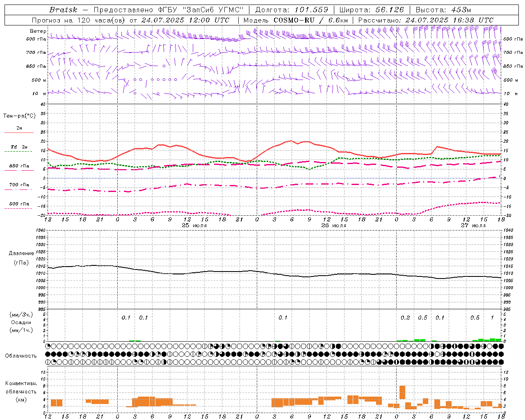Select the Конвективн. chart label

point(21,383)
